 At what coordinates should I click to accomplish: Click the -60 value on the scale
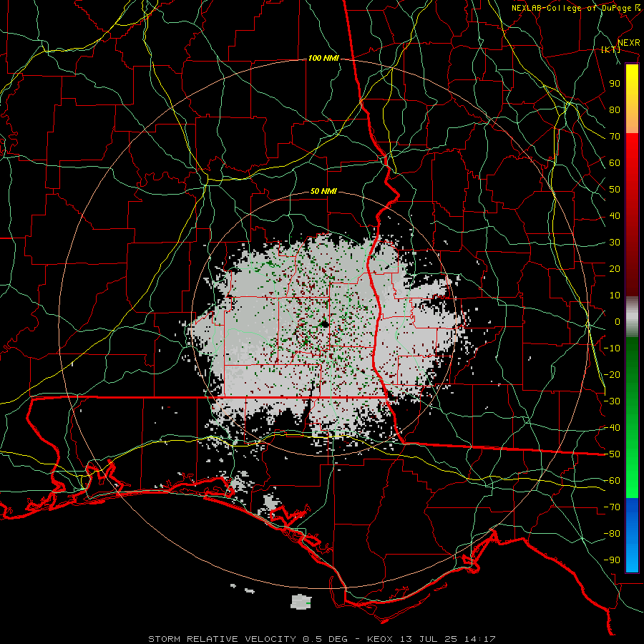coord(612,481)
